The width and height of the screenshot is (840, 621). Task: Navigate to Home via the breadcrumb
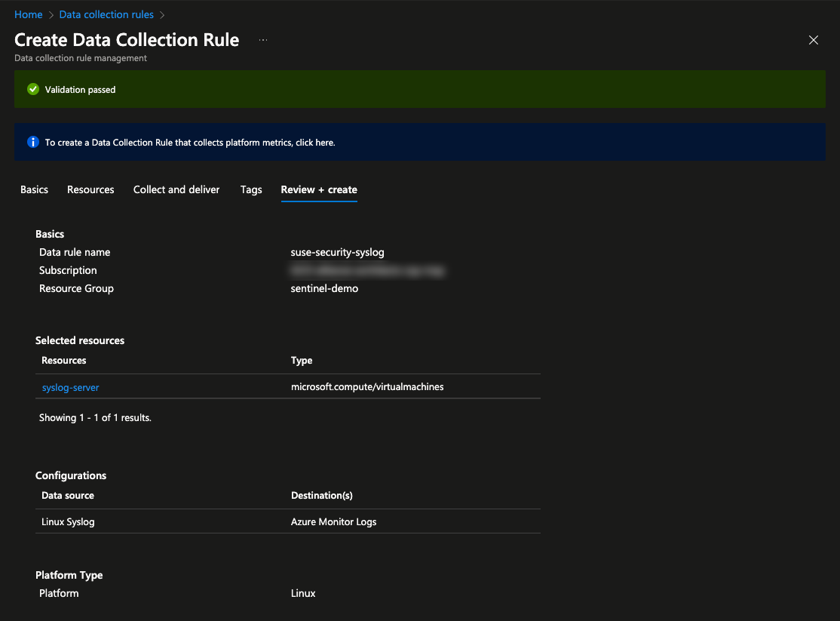click(x=28, y=14)
